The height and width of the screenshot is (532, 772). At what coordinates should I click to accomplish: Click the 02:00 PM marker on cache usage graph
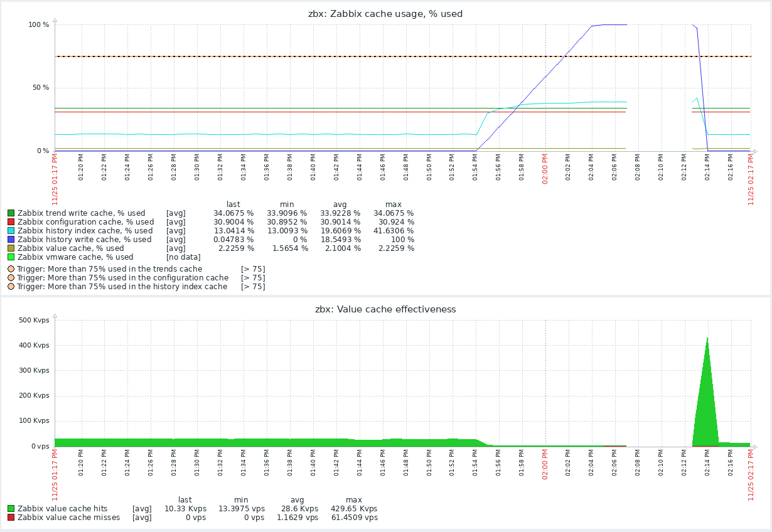pos(545,168)
